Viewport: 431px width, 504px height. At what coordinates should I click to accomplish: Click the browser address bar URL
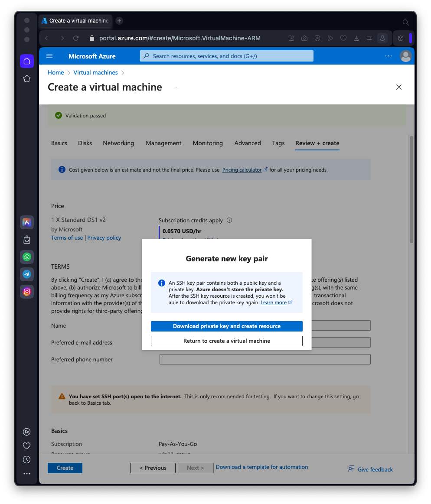[180, 38]
